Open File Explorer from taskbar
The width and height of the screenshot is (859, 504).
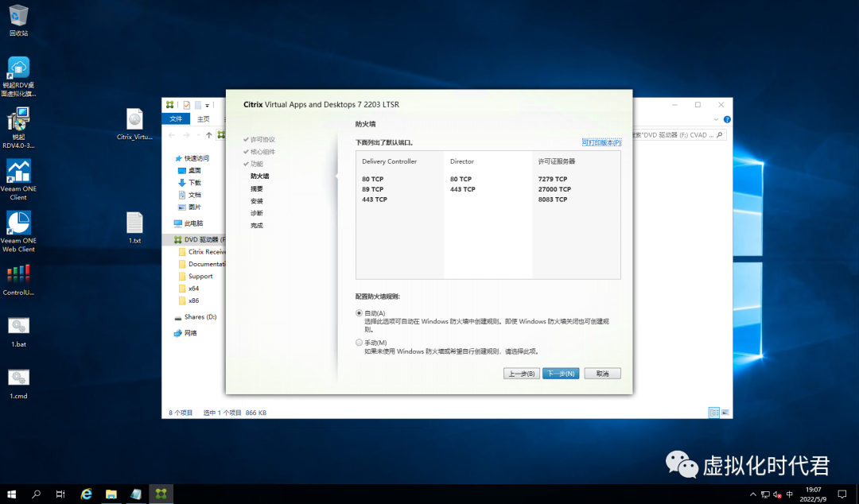point(111,494)
